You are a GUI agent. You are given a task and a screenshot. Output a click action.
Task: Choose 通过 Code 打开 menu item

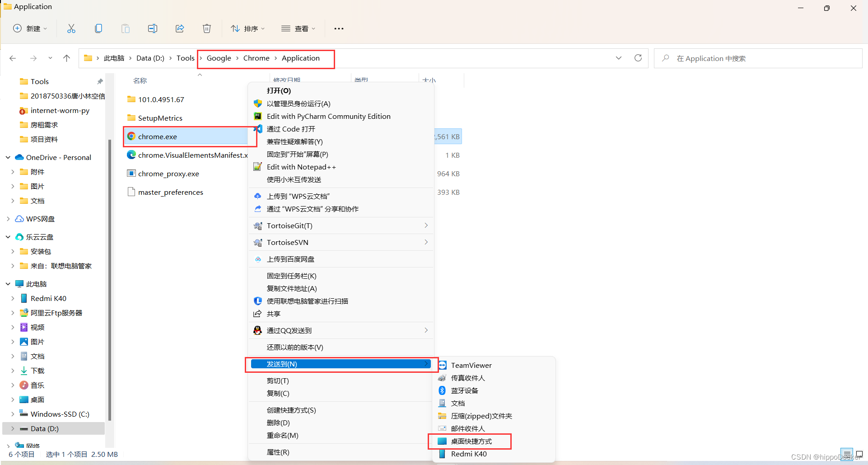[341, 129]
